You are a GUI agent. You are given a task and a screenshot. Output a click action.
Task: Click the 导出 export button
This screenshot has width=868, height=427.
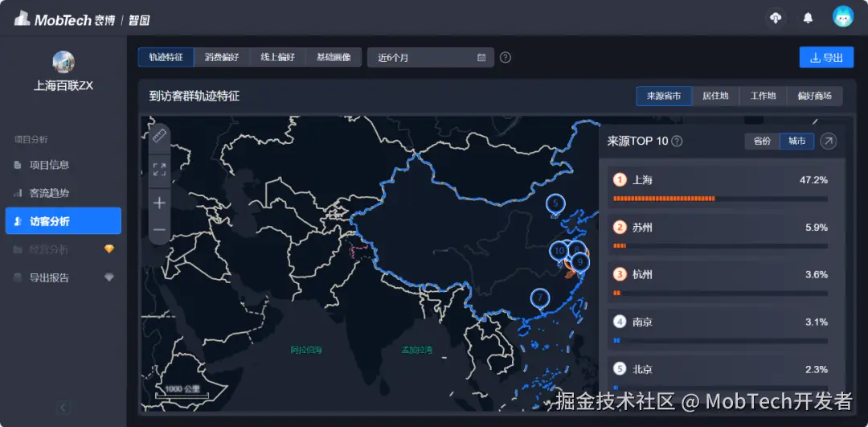826,58
